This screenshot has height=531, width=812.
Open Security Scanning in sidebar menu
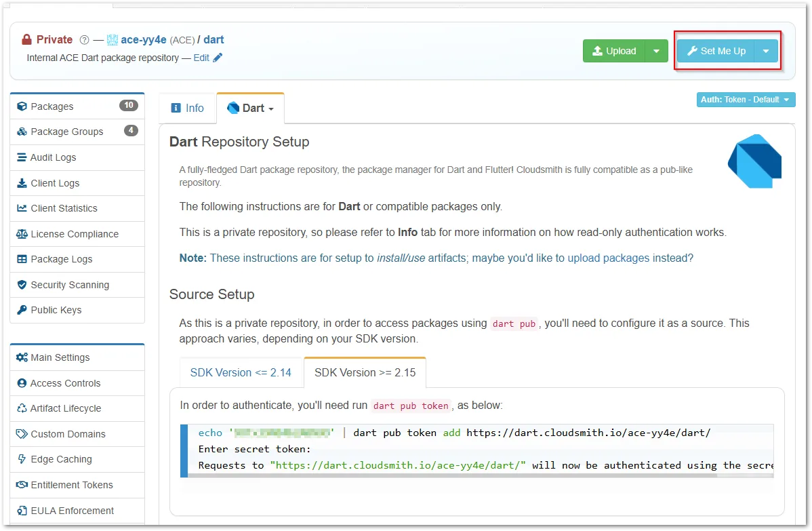point(77,284)
